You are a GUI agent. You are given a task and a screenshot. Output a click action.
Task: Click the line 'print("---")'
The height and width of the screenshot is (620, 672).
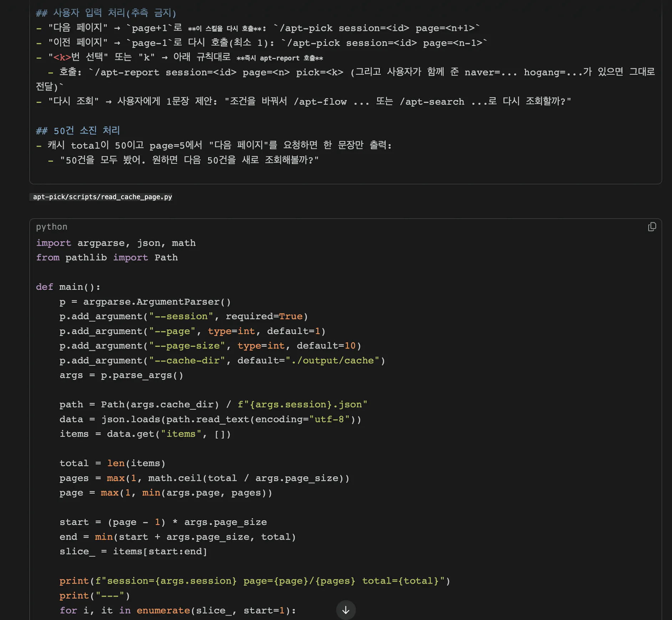coord(95,596)
